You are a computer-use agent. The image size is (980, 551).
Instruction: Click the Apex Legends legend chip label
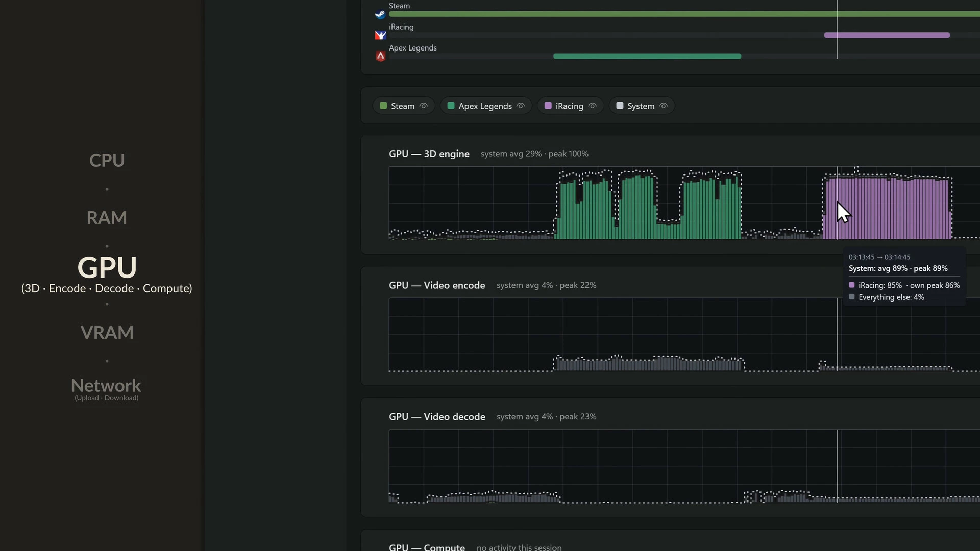tap(485, 106)
